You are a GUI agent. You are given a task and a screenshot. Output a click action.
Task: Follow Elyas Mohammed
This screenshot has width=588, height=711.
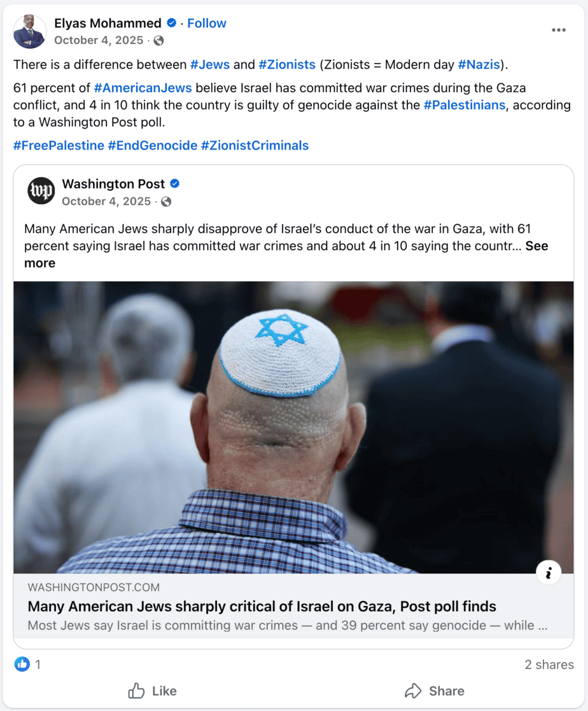[x=207, y=23]
